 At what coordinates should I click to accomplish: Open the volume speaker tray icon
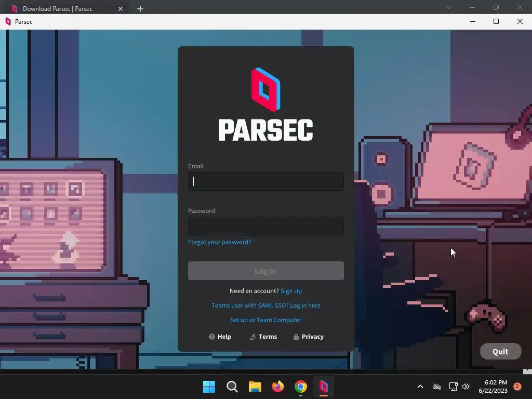pos(465,387)
